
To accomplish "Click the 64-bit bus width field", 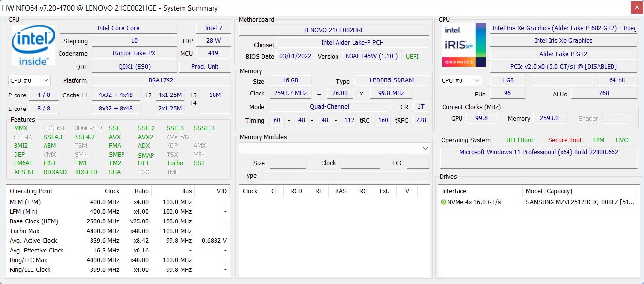I will pyautogui.click(x=617, y=80).
